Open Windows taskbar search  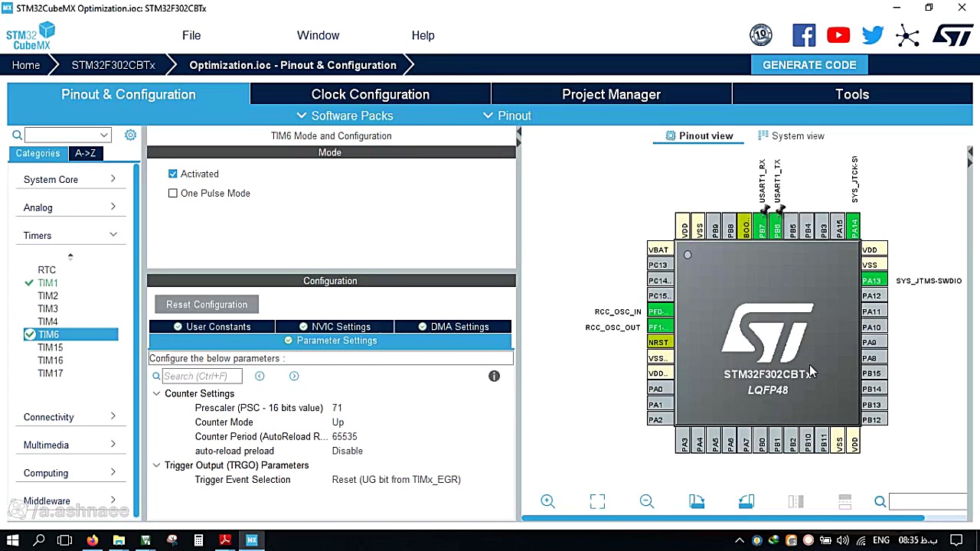click(x=38, y=540)
